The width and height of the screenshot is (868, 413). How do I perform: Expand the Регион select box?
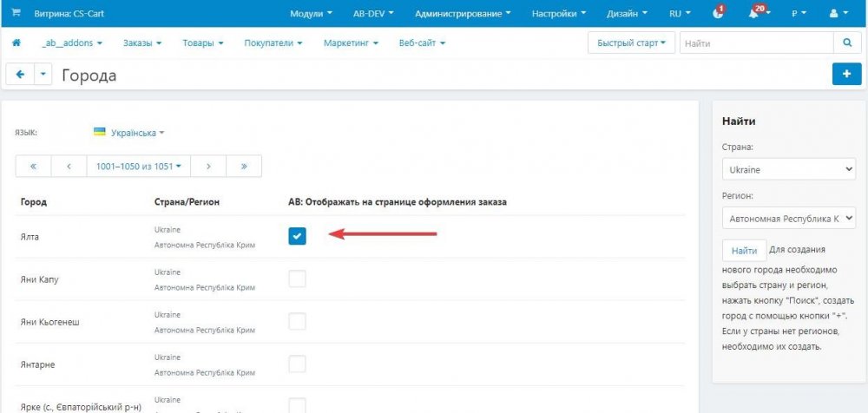788,218
